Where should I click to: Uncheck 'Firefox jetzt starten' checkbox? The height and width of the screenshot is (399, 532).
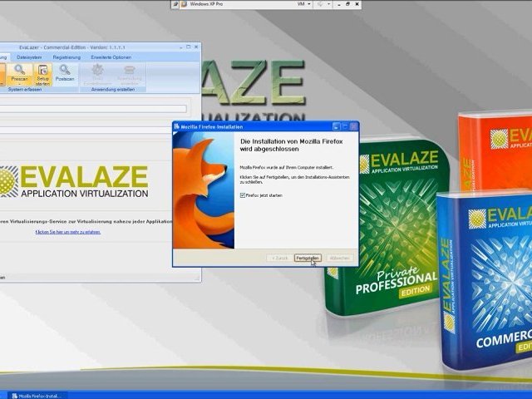tap(242, 195)
